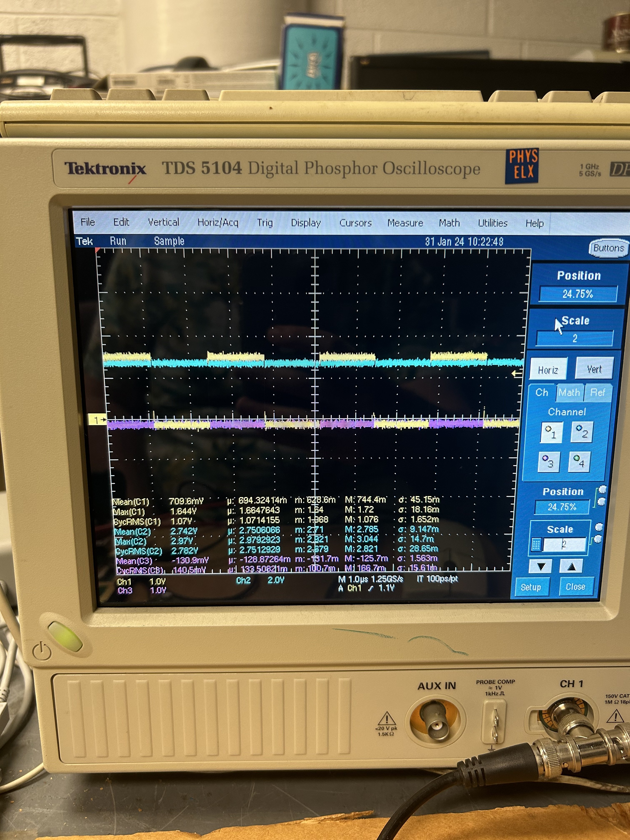Click the up arrow to increase scale

point(571,567)
